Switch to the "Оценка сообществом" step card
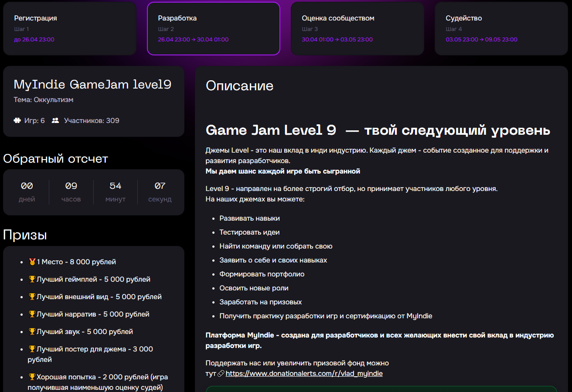572x392 pixels. point(357,29)
